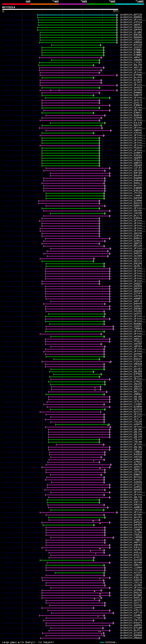This screenshot has width=146, height=644.
Task: Choose the UniRef100_B7WNB1 hit
Action: click(x=131, y=53)
